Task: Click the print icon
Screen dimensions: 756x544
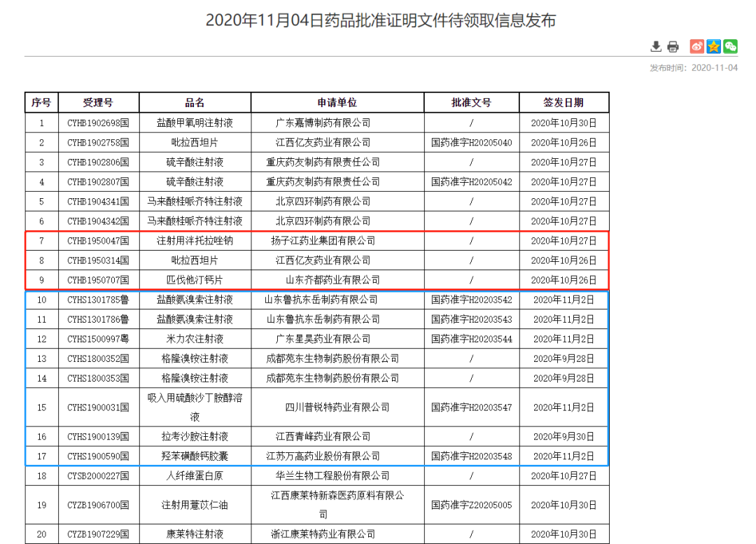Action: [x=673, y=47]
